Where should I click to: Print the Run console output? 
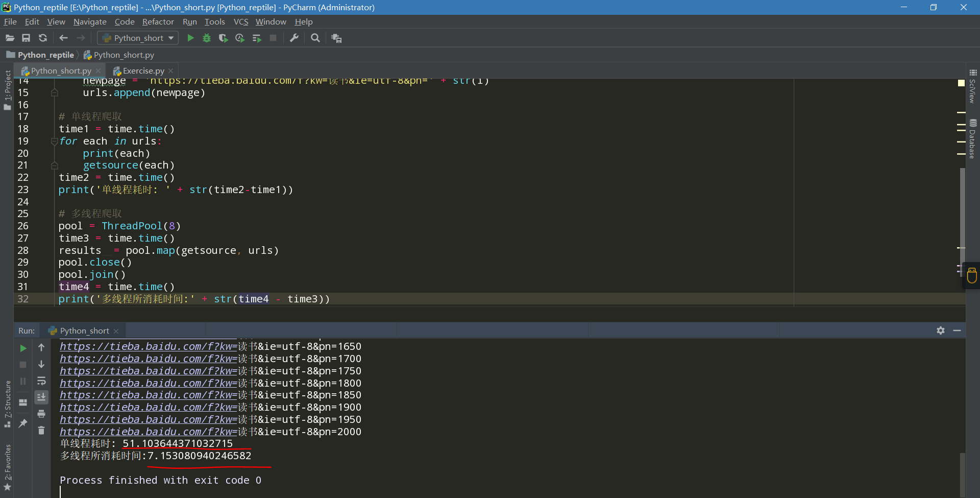click(x=41, y=414)
